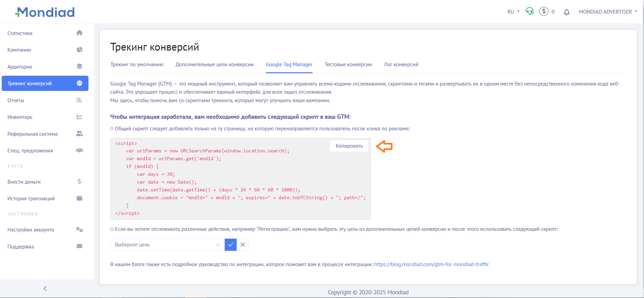Go to Дополнительные цели конверсии tab
Image resolution: width=644 pixels, height=298 pixels.
click(214, 64)
